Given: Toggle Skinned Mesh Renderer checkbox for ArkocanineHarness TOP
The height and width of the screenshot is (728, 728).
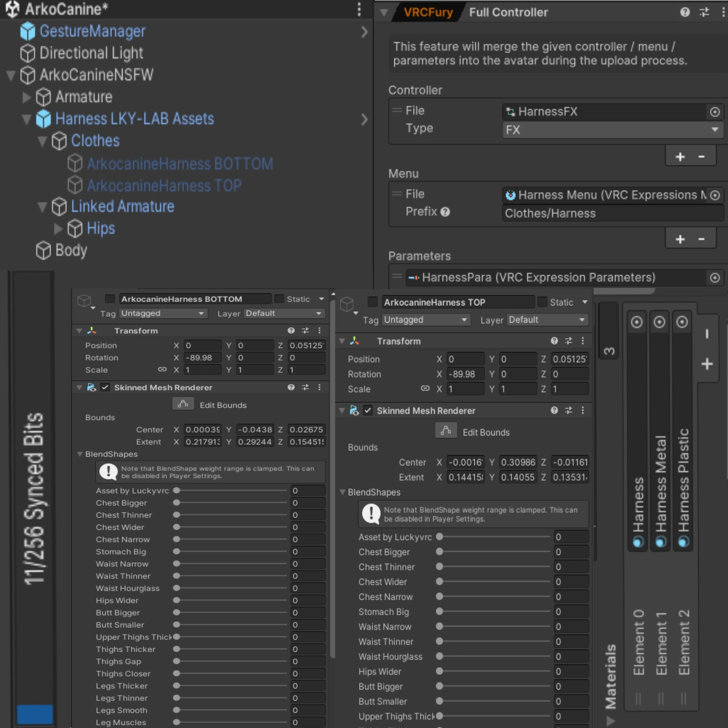Looking at the screenshot, I should 368,410.
